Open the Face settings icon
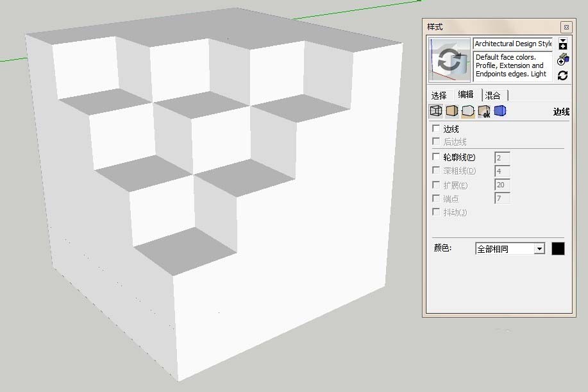Image resolution: width=588 pixels, height=392 pixels. point(452,111)
